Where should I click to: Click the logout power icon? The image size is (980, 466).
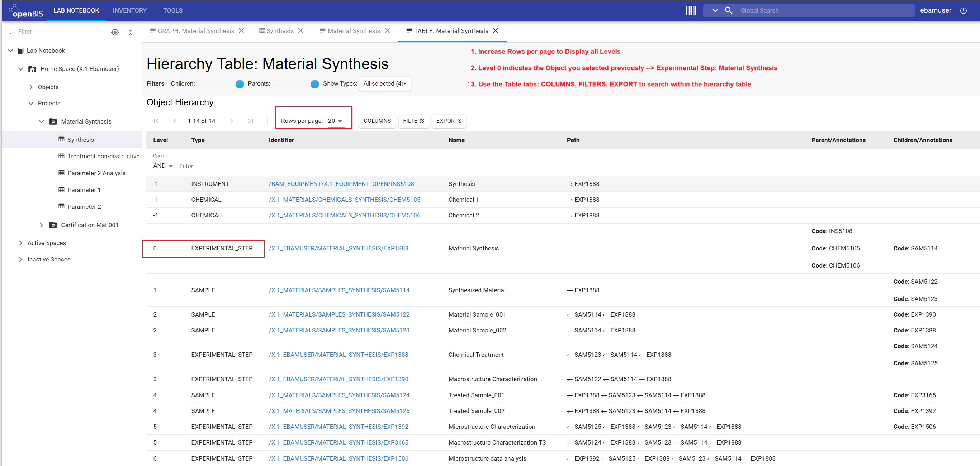click(963, 11)
